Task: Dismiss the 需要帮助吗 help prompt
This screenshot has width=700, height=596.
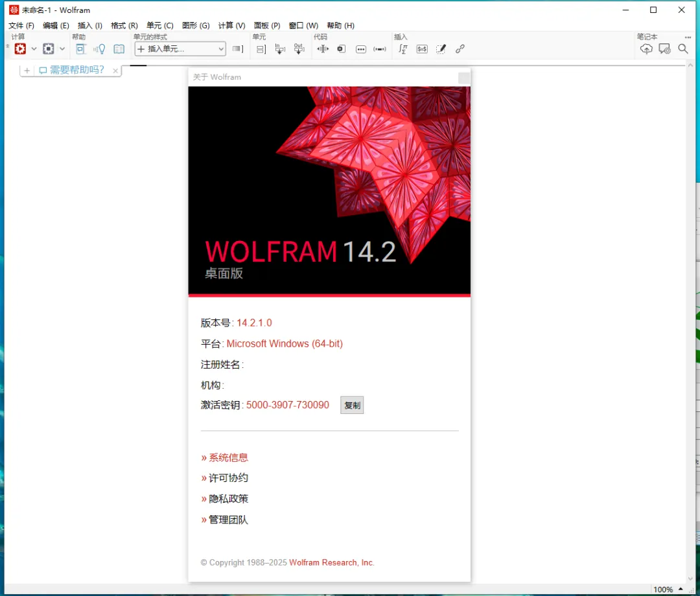Action: (x=115, y=71)
